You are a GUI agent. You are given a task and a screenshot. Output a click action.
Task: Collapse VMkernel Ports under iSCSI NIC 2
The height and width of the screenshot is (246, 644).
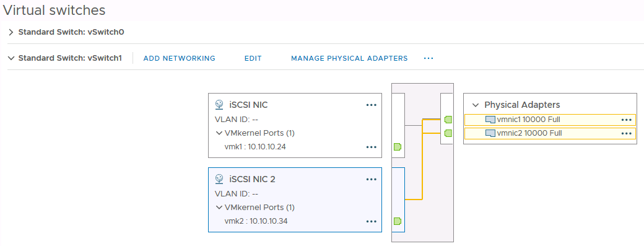tap(219, 208)
